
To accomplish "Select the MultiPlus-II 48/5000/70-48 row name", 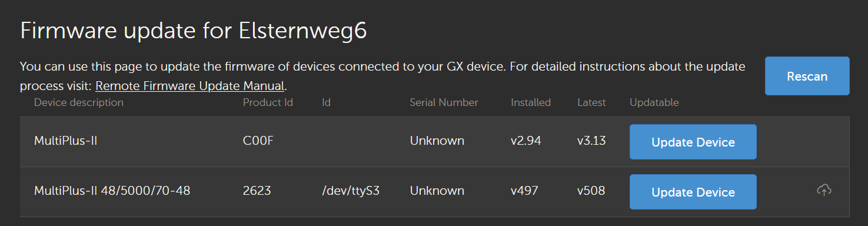I will 112,191.
